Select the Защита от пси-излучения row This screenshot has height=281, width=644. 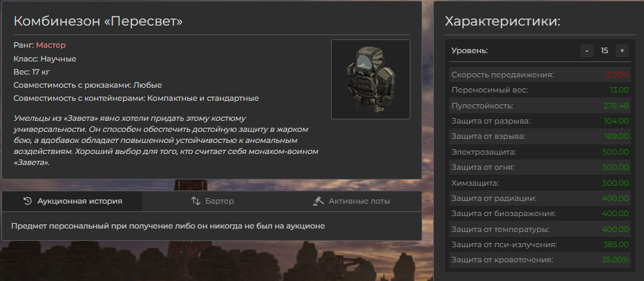pyautogui.click(x=540, y=244)
